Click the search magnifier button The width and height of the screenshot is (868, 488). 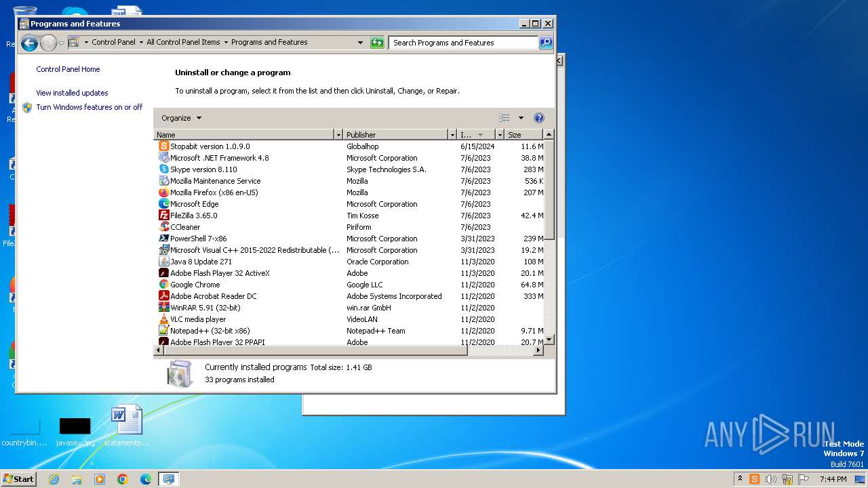pyautogui.click(x=546, y=43)
